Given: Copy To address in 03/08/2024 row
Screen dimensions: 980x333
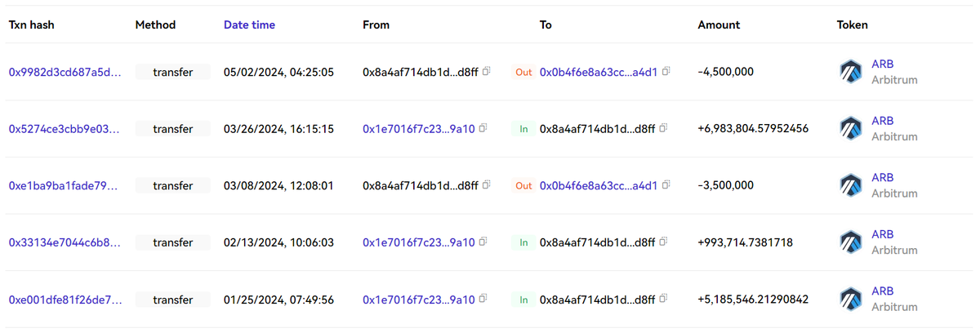Looking at the screenshot, I should pyautogui.click(x=666, y=185).
